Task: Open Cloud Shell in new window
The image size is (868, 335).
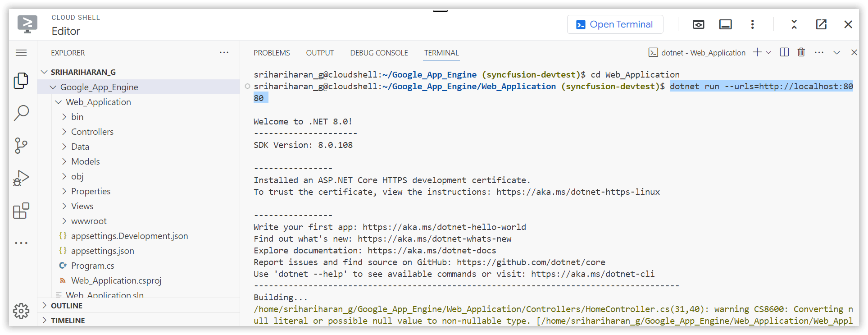Action: [x=821, y=24]
